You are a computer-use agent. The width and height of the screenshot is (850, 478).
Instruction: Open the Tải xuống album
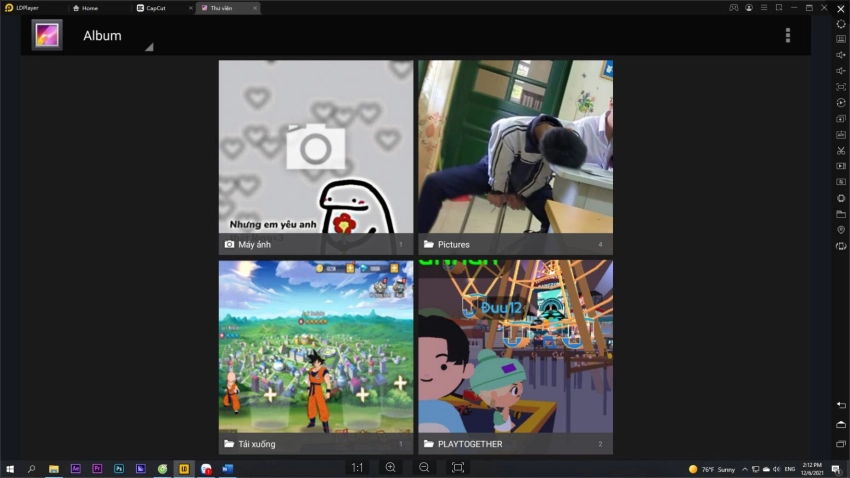pos(315,357)
